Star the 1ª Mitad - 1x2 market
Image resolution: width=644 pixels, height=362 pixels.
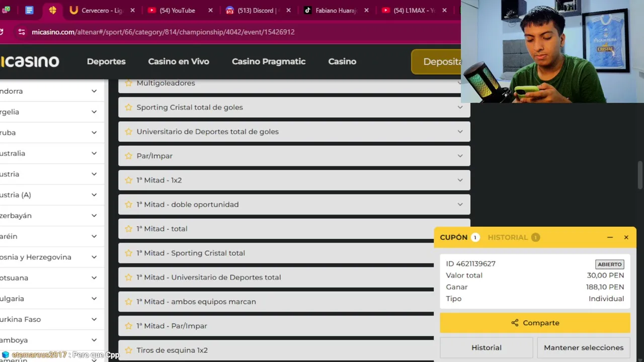click(x=128, y=180)
